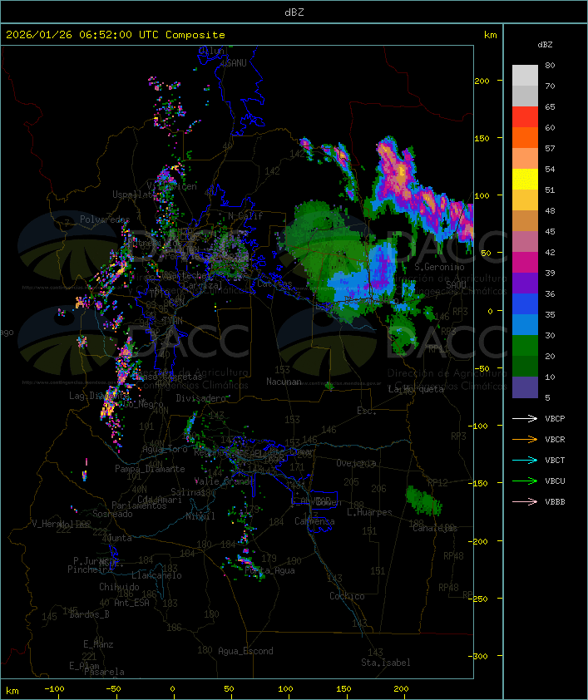Click the dBZ title at the top
Screen dimensions: 588x700
tap(294, 12)
